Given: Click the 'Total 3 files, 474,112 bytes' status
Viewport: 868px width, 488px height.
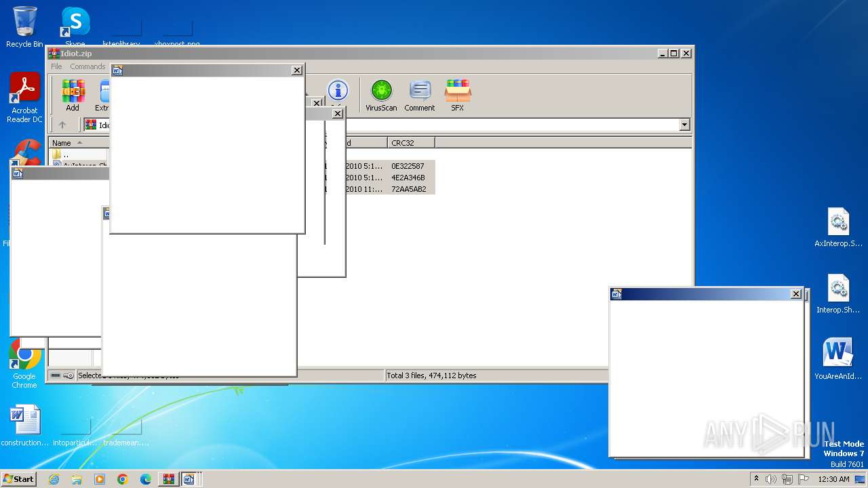Looking at the screenshot, I should [432, 375].
